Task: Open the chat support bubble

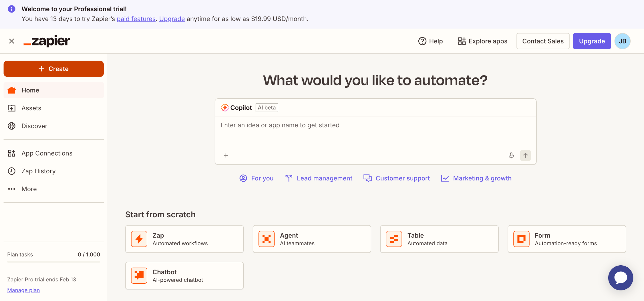Action: click(620, 278)
